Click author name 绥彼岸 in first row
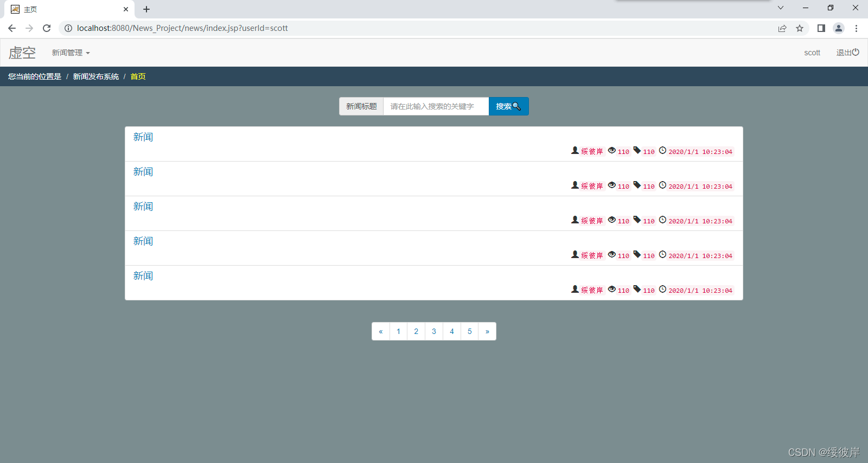 pyautogui.click(x=592, y=152)
